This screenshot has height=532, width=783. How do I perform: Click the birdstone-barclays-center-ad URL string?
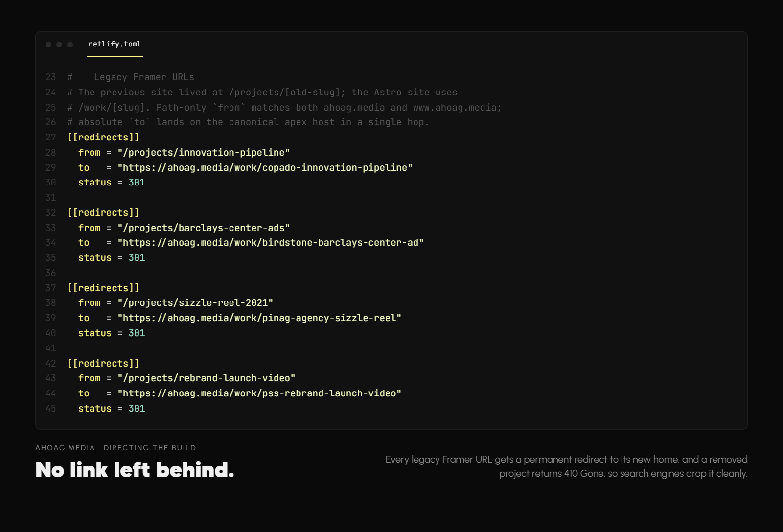tap(271, 243)
